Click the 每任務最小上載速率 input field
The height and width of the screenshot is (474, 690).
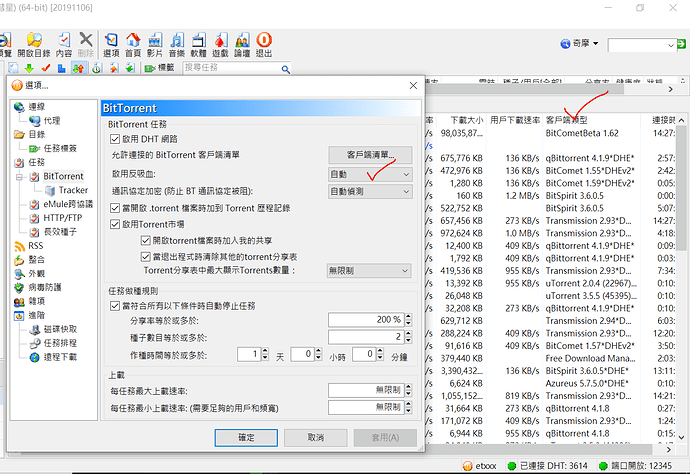click(x=366, y=408)
